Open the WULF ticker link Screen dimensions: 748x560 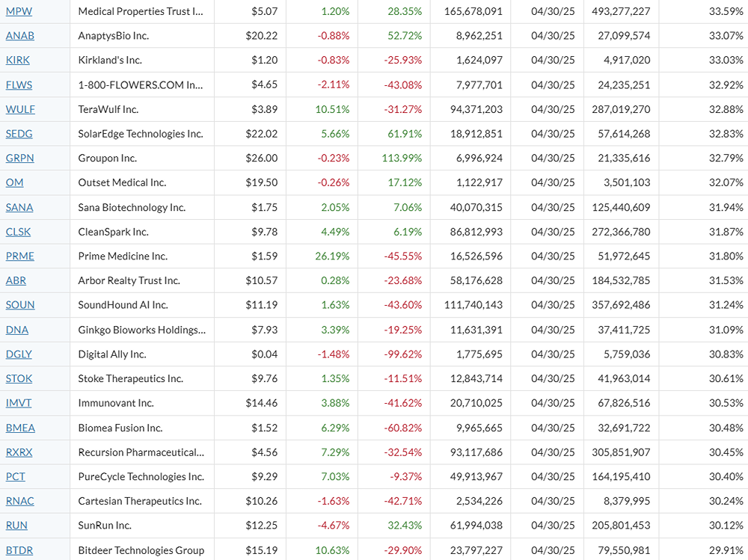[20, 109]
